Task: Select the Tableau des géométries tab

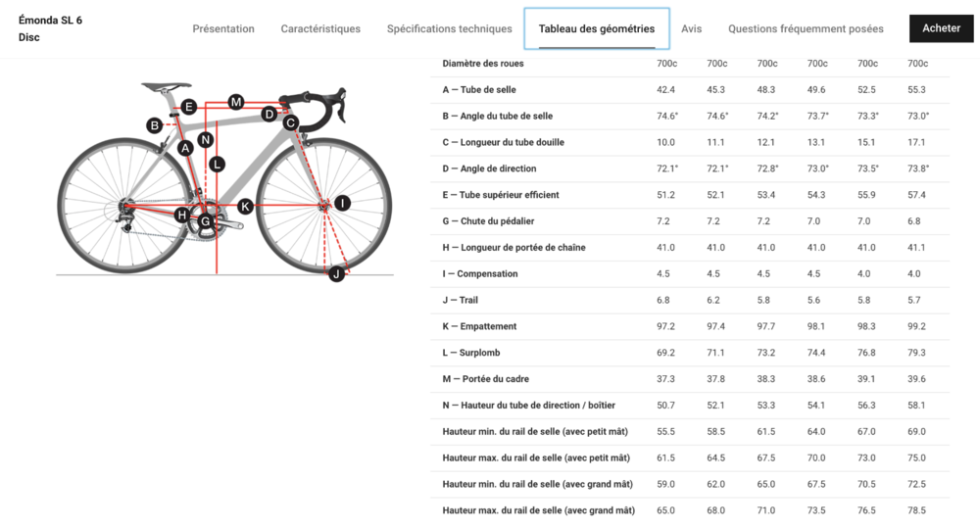Action: pyautogui.click(x=597, y=29)
